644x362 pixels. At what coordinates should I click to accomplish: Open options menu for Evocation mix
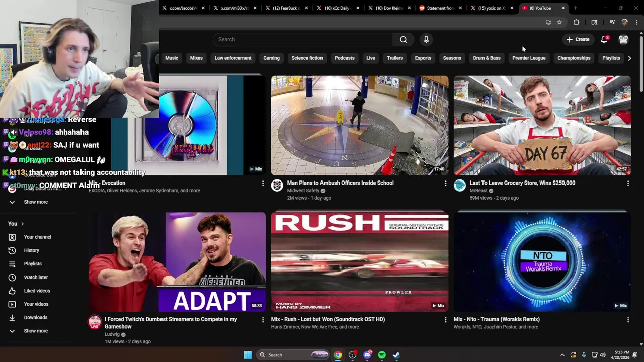[x=263, y=184]
